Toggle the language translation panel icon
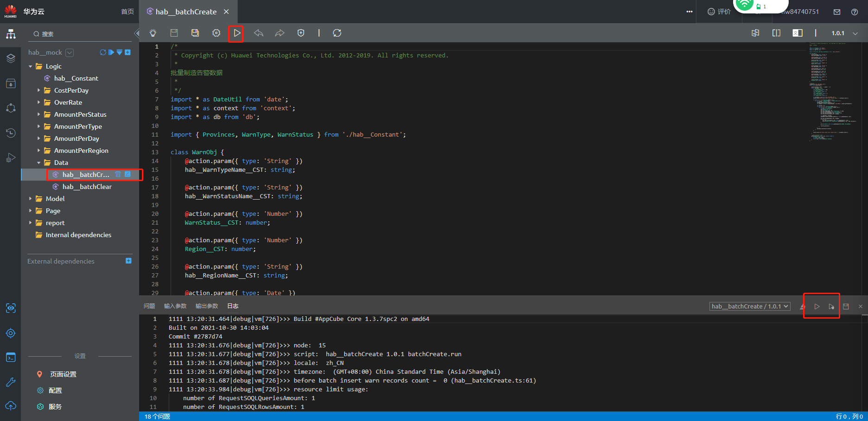Image resolution: width=868 pixels, height=421 pixels. (x=798, y=33)
